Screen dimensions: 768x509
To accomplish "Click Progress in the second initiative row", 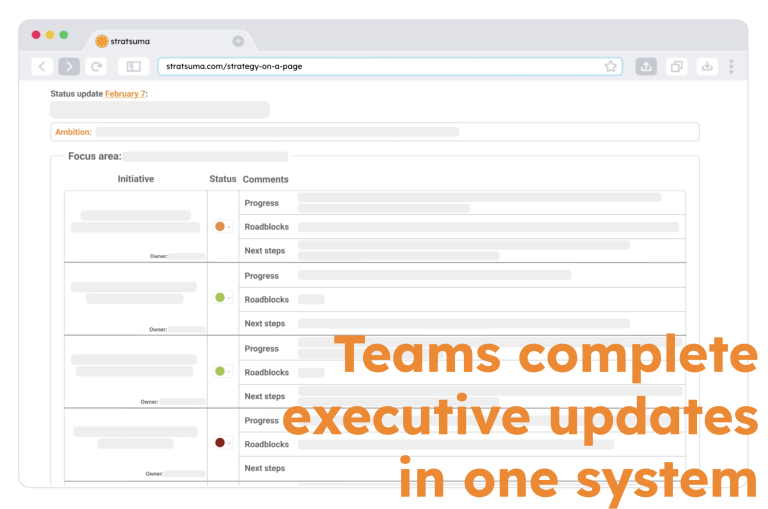I will click(262, 276).
